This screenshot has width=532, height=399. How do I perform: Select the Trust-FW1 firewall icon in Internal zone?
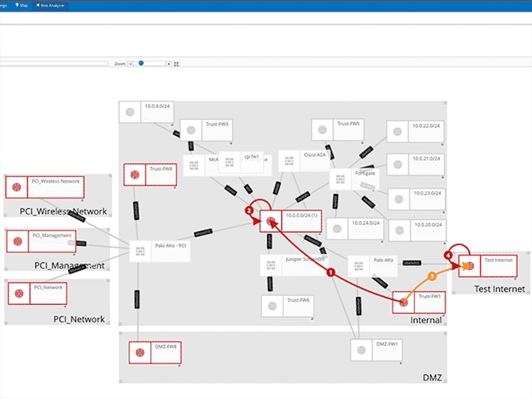point(403,302)
